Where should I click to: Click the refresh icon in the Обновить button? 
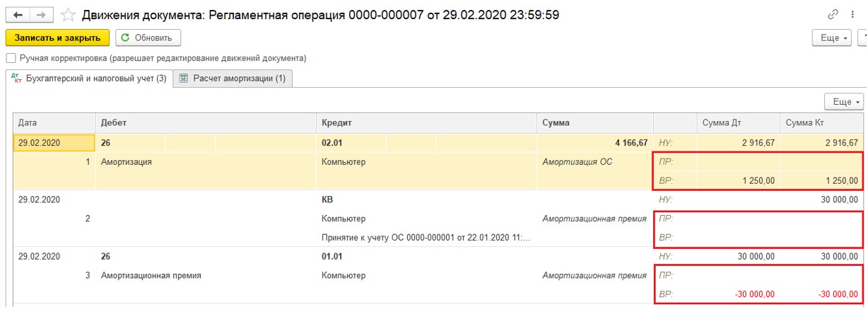click(x=125, y=37)
